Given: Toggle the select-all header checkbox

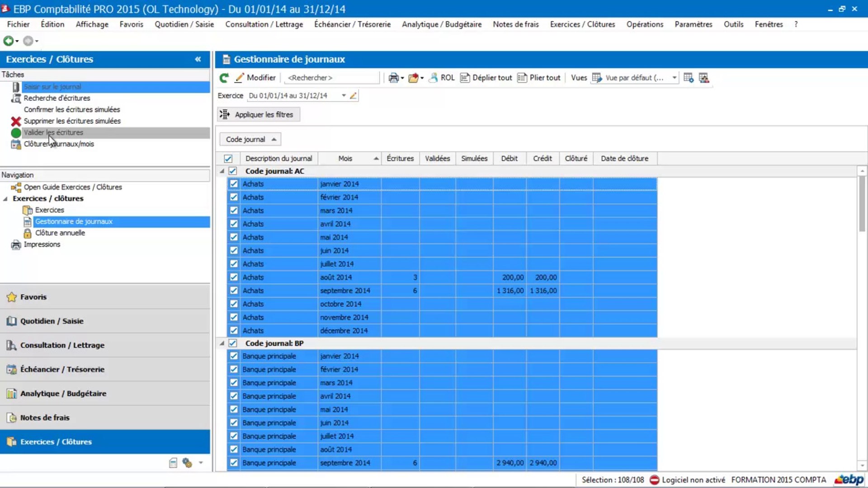Looking at the screenshot, I should pos(228,159).
